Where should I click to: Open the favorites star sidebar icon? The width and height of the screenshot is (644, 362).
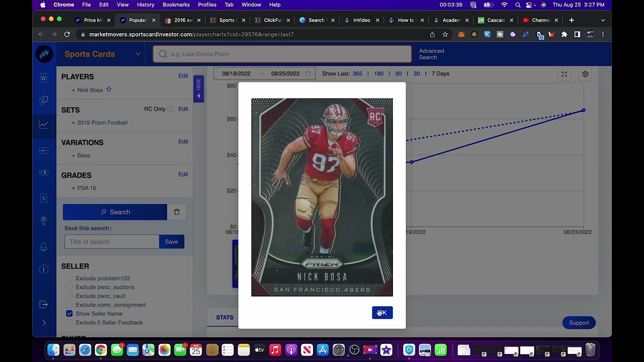pos(44,78)
